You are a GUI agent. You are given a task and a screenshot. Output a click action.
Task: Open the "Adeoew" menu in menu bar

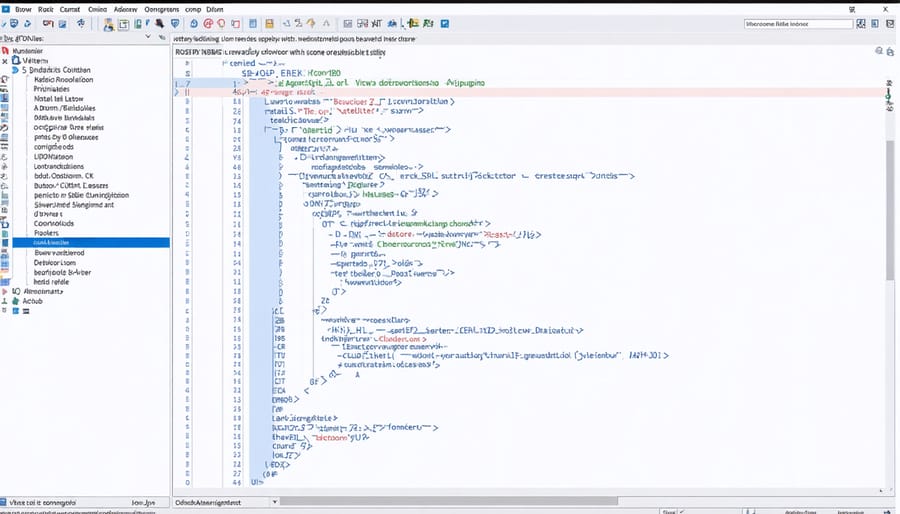coord(125,9)
